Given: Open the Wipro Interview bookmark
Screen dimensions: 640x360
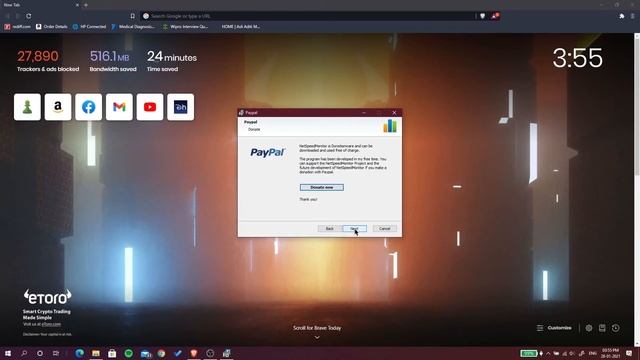Looking at the screenshot, I should click(185, 27).
